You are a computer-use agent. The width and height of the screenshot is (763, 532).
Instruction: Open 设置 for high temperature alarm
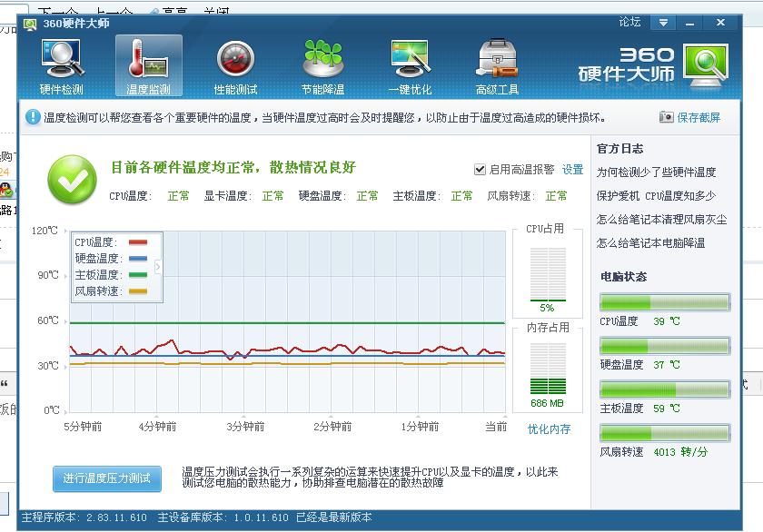point(572,169)
